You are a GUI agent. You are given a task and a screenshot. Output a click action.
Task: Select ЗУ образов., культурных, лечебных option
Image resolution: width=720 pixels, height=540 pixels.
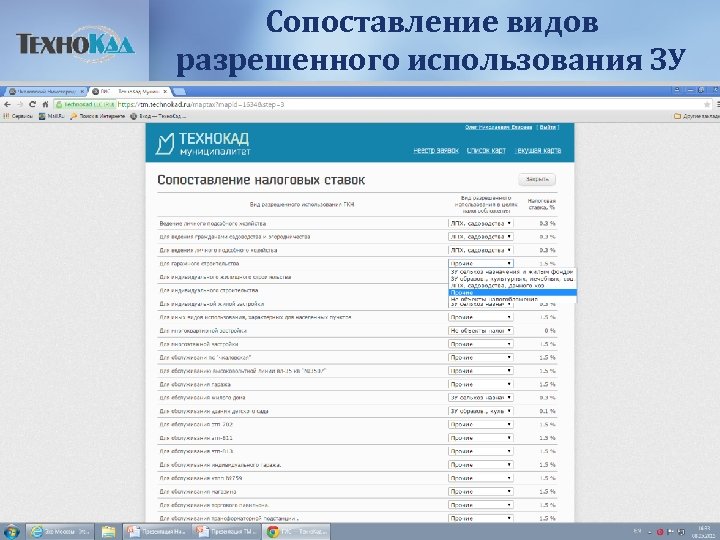[512, 279]
